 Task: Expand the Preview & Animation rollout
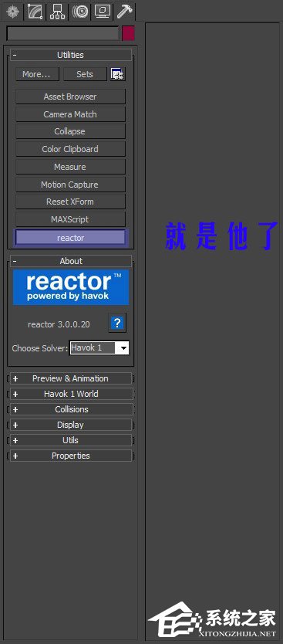coord(70,378)
